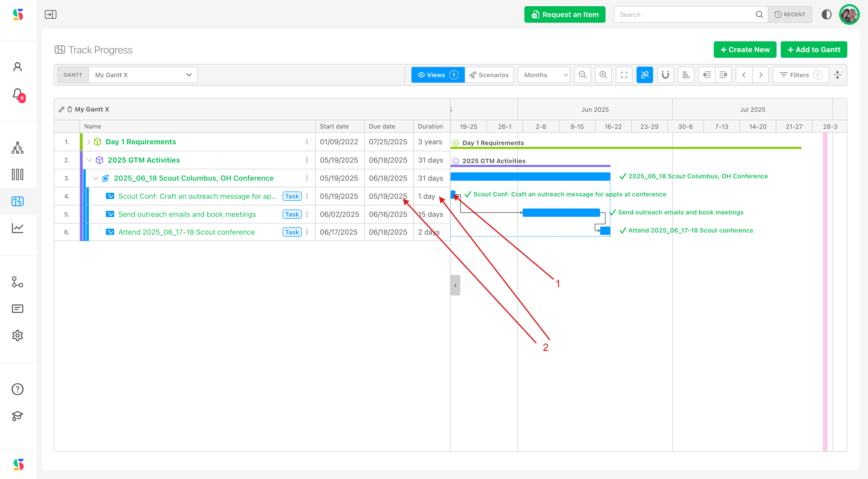Open the My Gantt X dropdown
The height and width of the screenshot is (479, 868).
coord(143,75)
